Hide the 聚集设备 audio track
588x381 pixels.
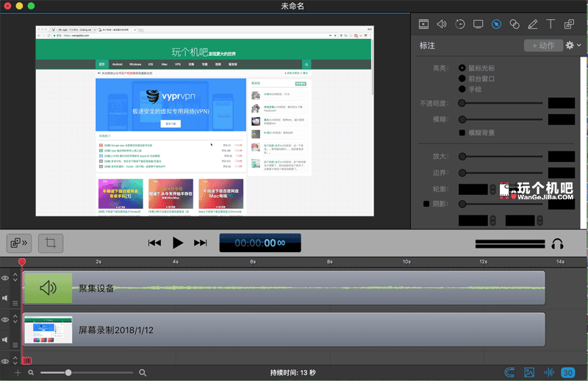(5, 278)
